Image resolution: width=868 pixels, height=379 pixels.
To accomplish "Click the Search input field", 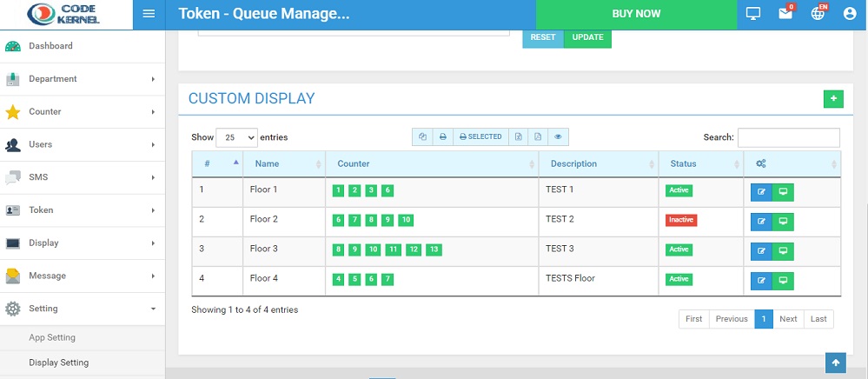I will coord(788,137).
